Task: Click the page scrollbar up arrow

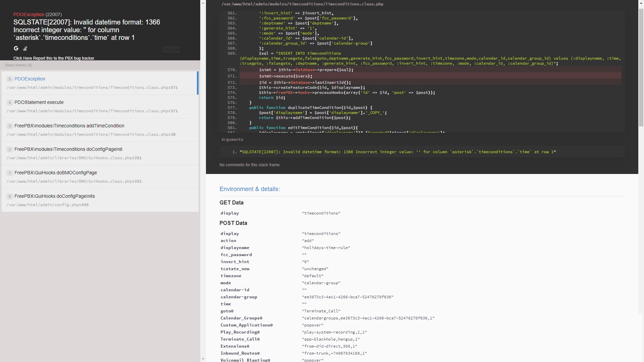Action: pyautogui.click(x=641, y=2)
